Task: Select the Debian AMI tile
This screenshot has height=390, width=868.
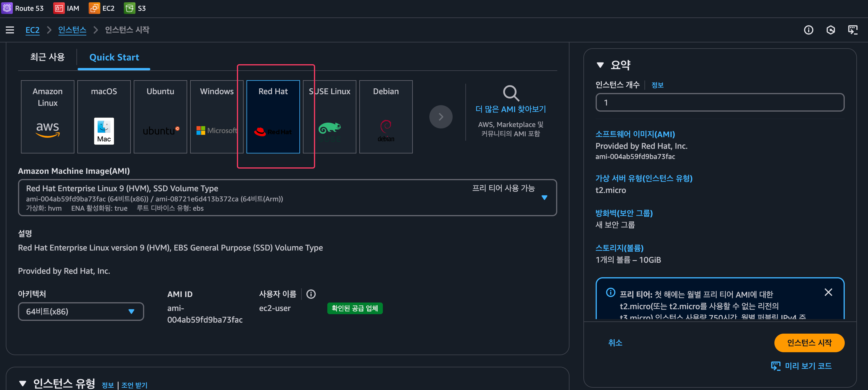Action: click(x=386, y=117)
